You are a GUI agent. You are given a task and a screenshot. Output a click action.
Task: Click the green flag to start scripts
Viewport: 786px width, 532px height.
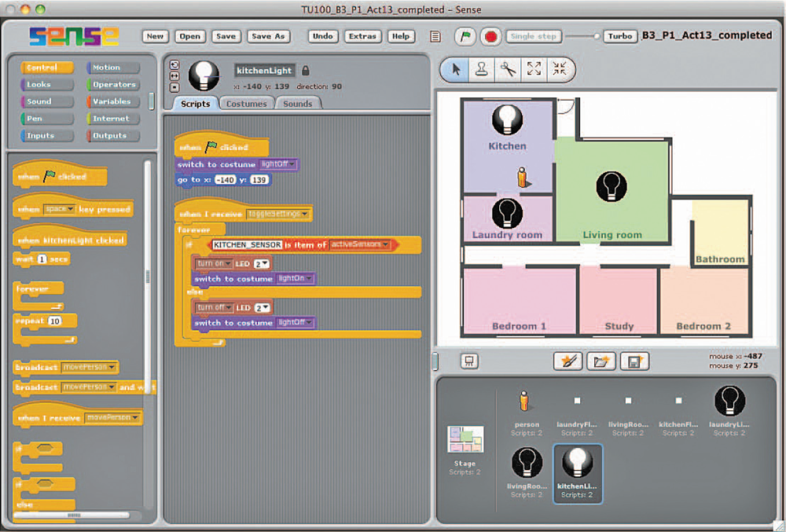465,37
